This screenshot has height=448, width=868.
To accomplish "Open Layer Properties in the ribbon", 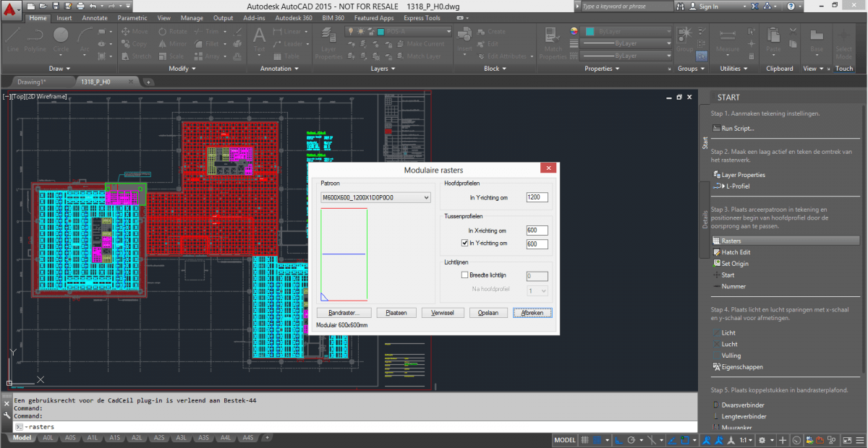I will tap(328, 43).
